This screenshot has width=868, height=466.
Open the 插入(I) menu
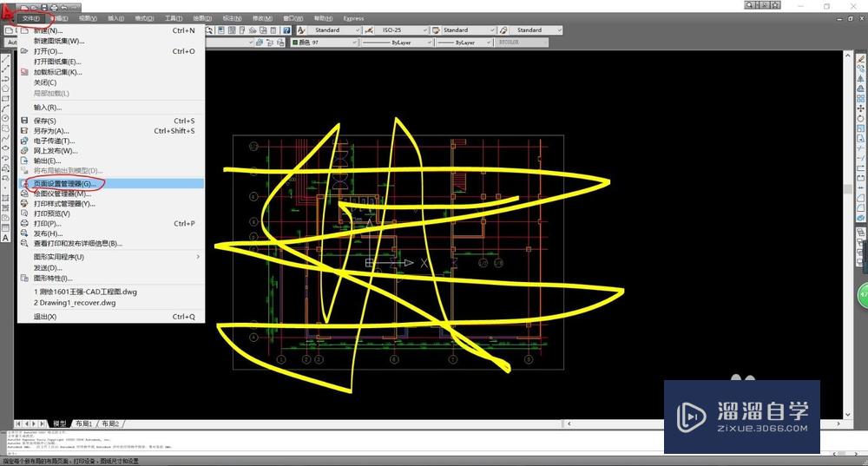pyautogui.click(x=115, y=18)
